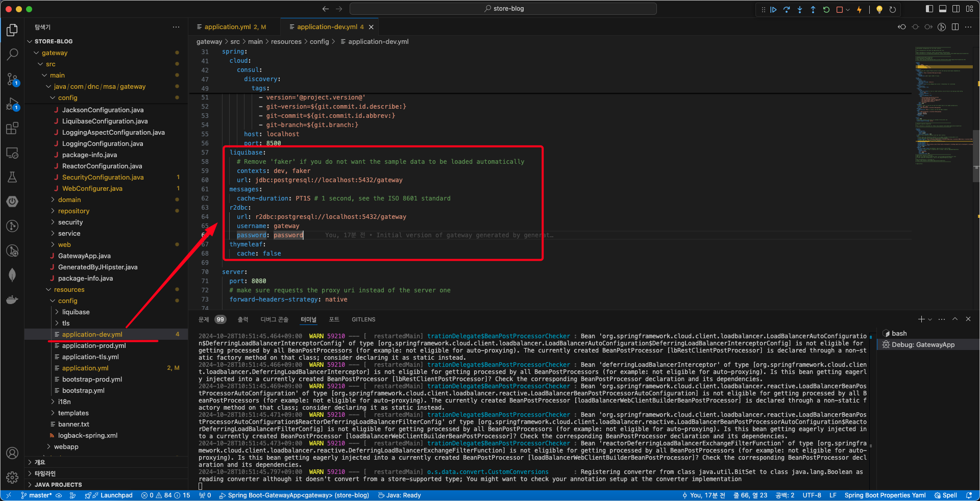The width and height of the screenshot is (980, 501).
Task: Go back using the navigation arrow
Action: (326, 9)
